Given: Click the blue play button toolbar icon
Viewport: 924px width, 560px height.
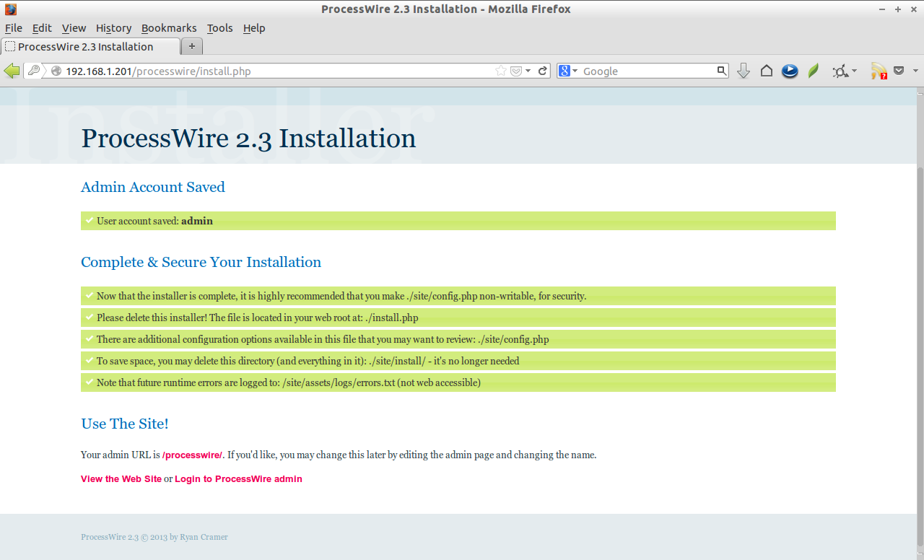Looking at the screenshot, I should pyautogui.click(x=790, y=71).
